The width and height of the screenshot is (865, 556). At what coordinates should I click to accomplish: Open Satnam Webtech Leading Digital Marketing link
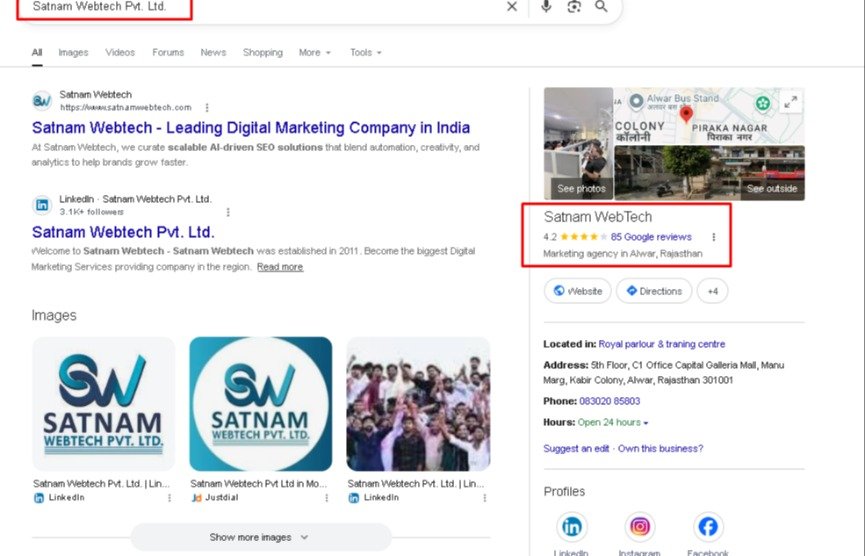tap(251, 128)
